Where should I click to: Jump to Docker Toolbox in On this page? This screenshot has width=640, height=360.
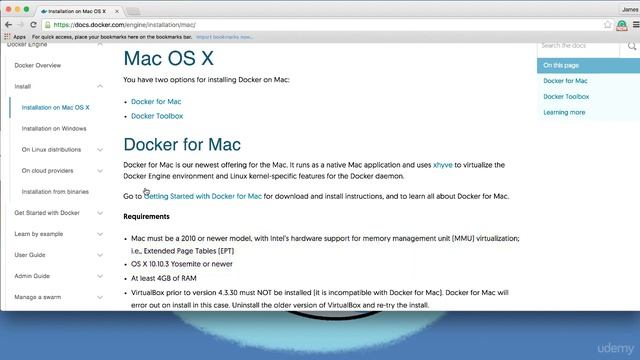click(x=566, y=97)
